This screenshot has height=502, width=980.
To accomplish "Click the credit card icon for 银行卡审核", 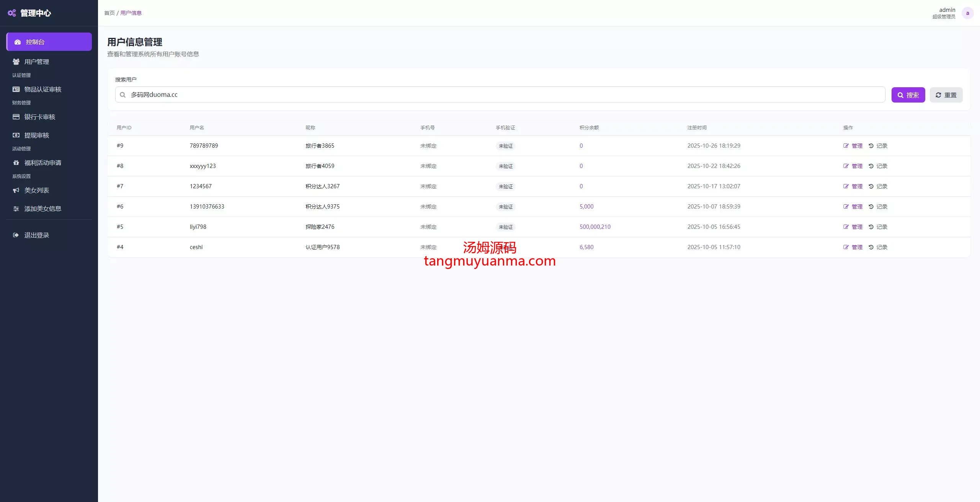I will [16, 117].
